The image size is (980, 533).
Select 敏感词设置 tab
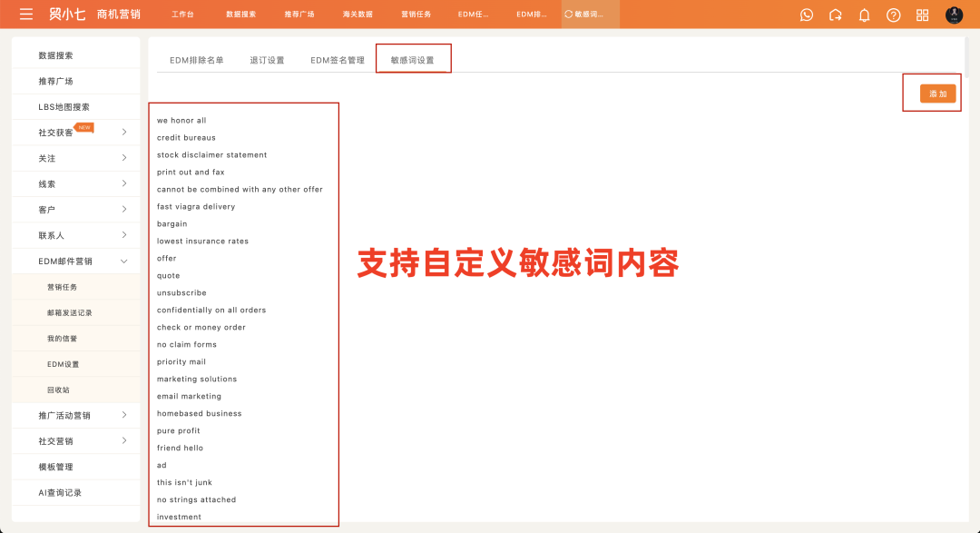[x=413, y=60]
